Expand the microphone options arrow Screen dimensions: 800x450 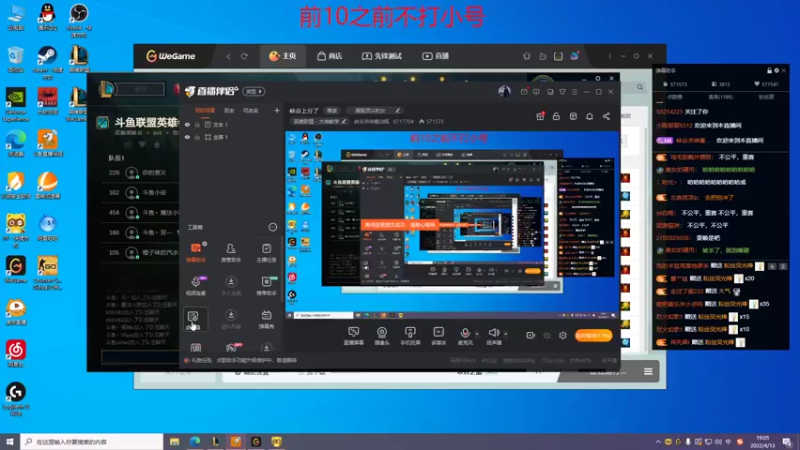pyautogui.click(x=477, y=334)
